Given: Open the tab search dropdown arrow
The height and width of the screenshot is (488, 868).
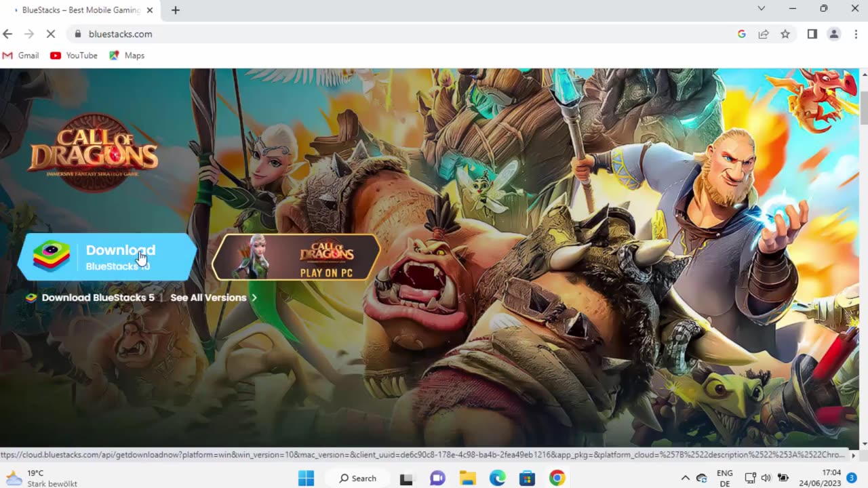Looking at the screenshot, I should (761, 9).
